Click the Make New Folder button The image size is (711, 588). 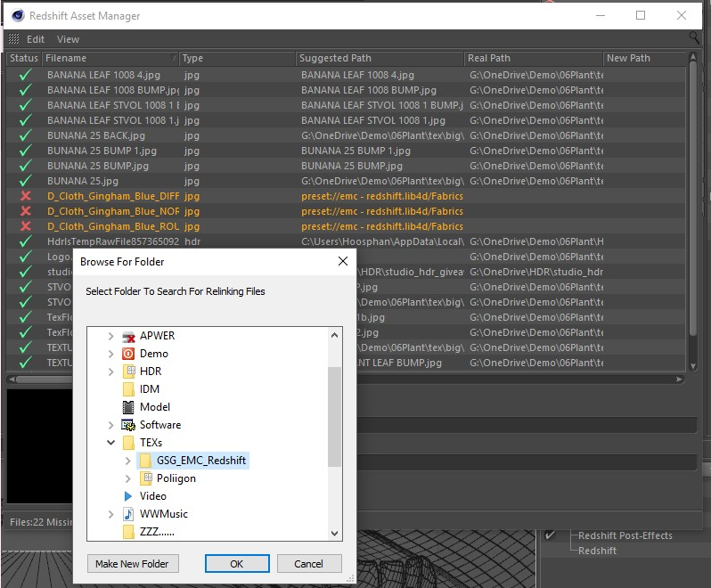pos(133,564)
